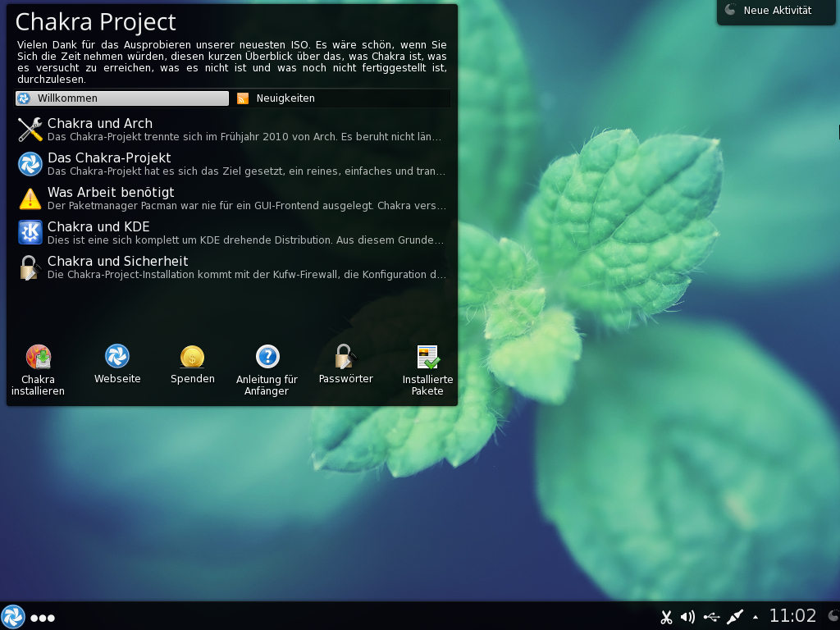Open the Das Chakra-Projekt entry
This screenshot has width=840, height=630.
pos(231,164)
